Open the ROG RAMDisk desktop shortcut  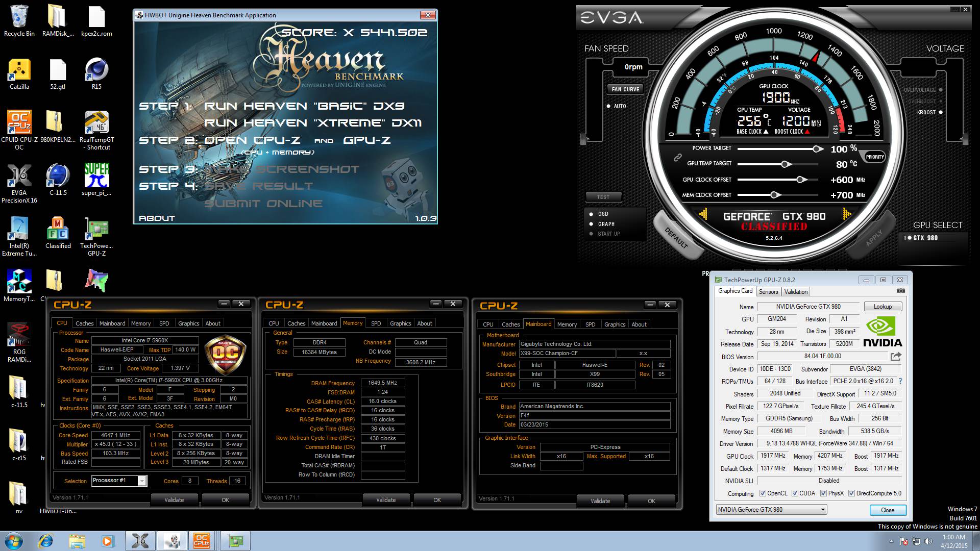point(19,343)
